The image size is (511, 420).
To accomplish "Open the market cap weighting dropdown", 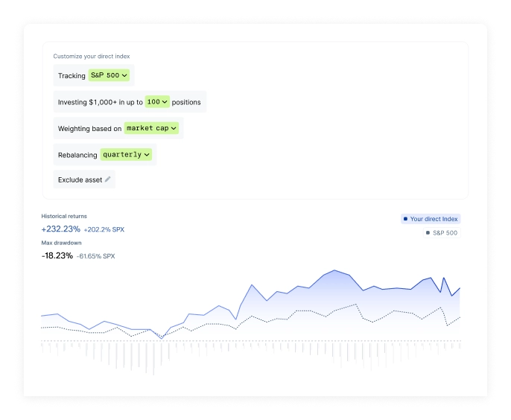I will 152,128.
